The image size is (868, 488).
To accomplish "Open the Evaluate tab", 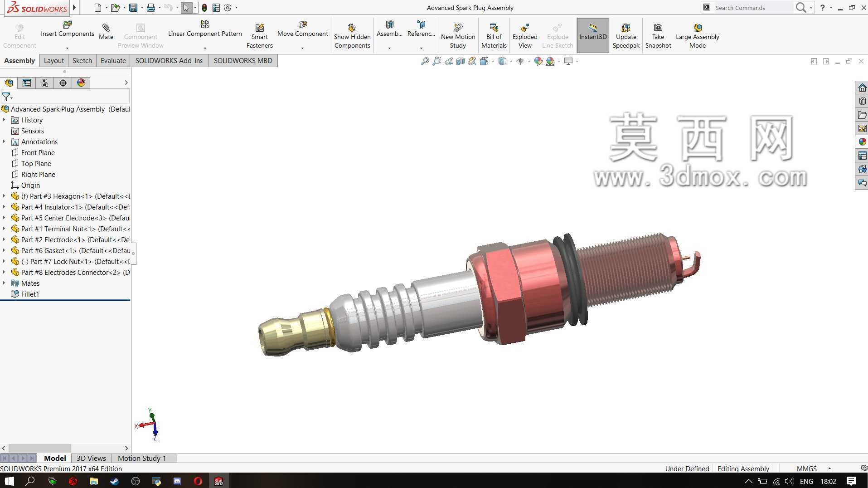I will tap(113, 61).
